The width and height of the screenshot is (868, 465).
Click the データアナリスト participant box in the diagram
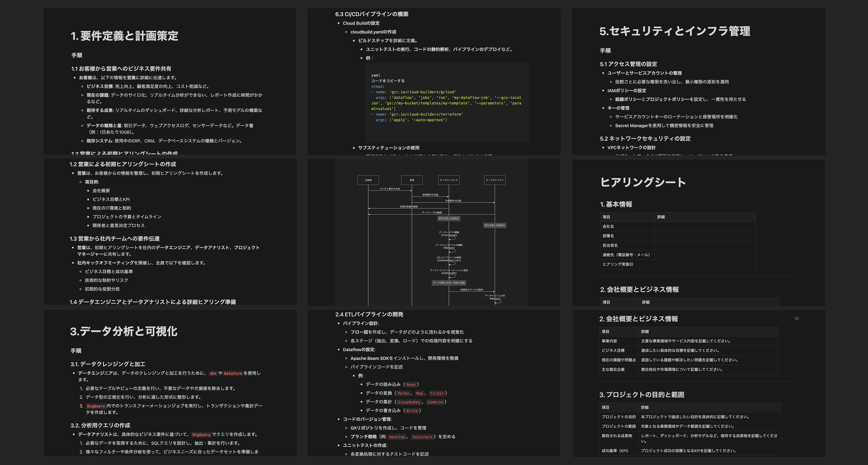pyautogui.click(x=494, y=180)
